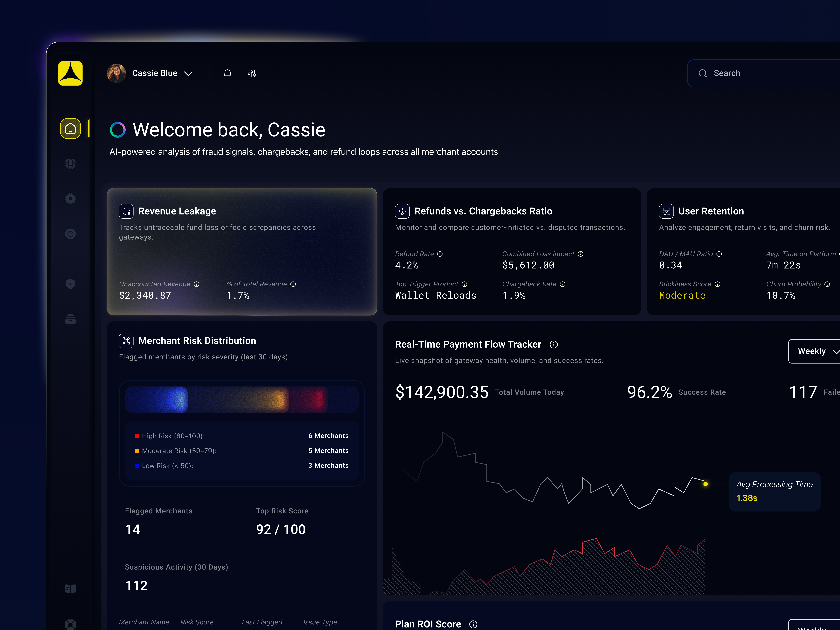This screenshot has width=840, height=630.
Task: Open the globe sidebar icon
Action: click(x=70, y=164)
